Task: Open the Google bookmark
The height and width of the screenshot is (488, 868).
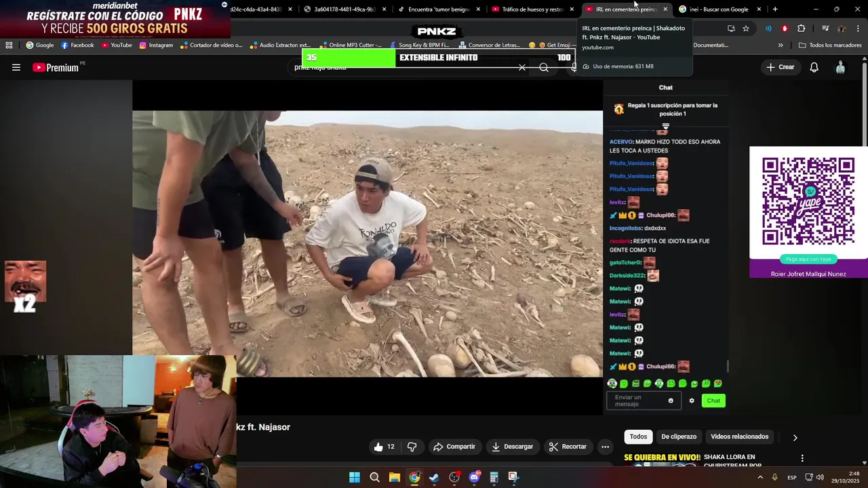Action: [39, 45]
